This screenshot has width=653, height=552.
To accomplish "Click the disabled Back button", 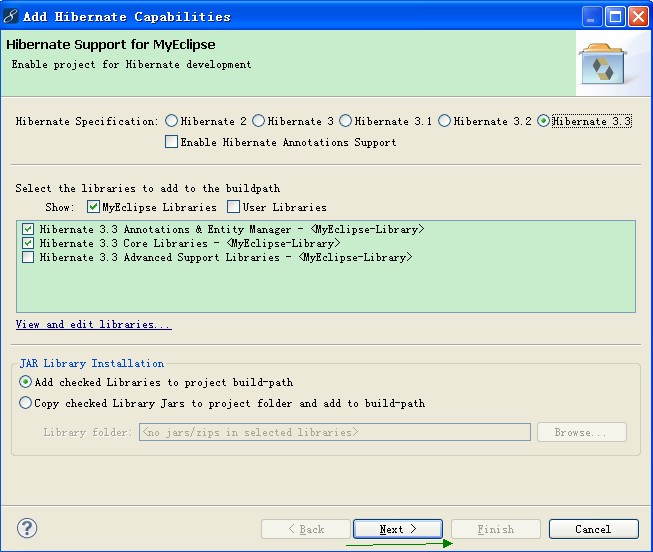I will 306,529.
